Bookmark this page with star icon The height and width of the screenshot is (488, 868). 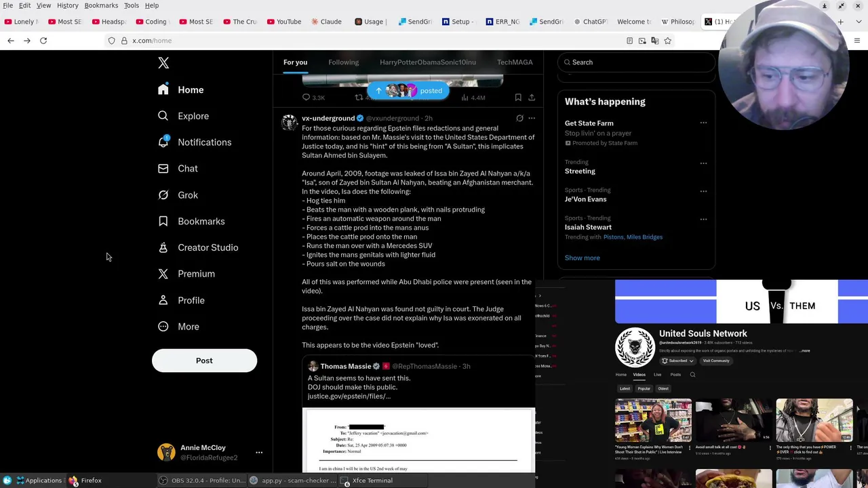pos(667,41)
